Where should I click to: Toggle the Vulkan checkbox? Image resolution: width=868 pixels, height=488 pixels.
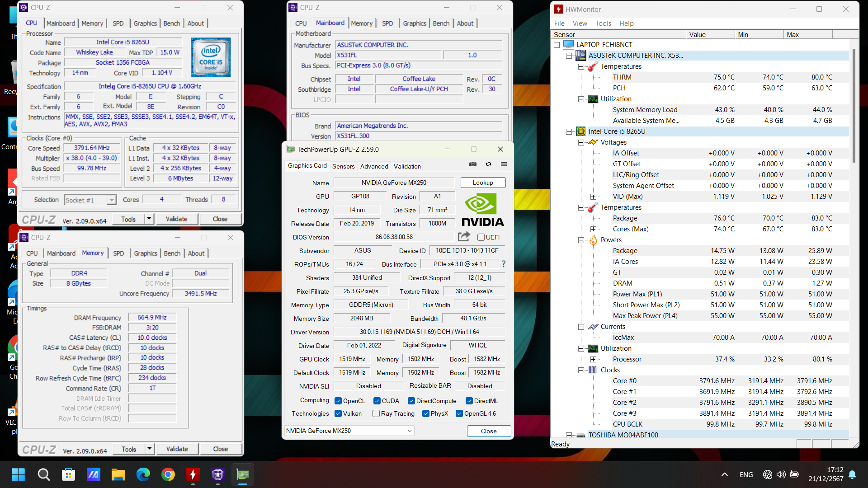[x=338, y=413]
